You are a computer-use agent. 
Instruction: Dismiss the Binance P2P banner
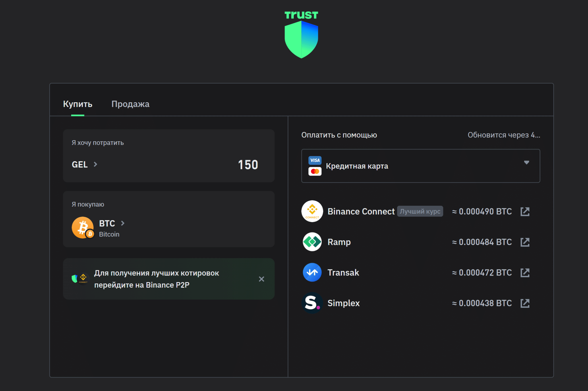coord(261,279)
